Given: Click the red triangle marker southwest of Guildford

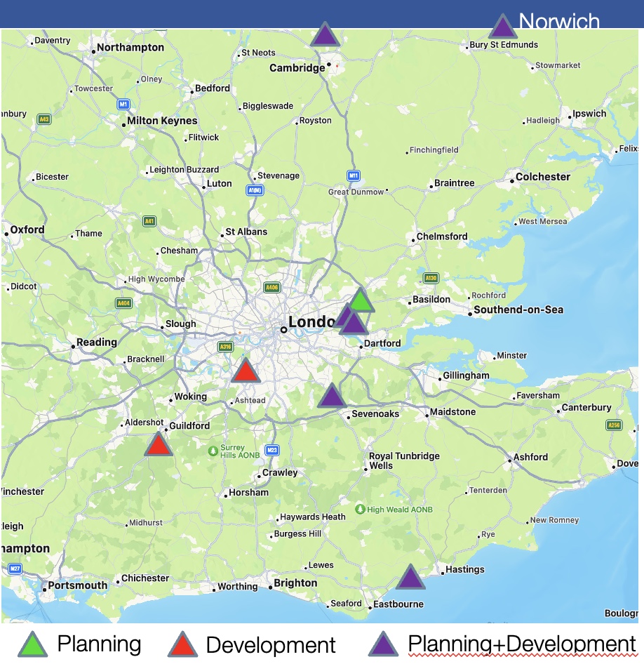Looking at the screenshot, I should coord(159,445).
